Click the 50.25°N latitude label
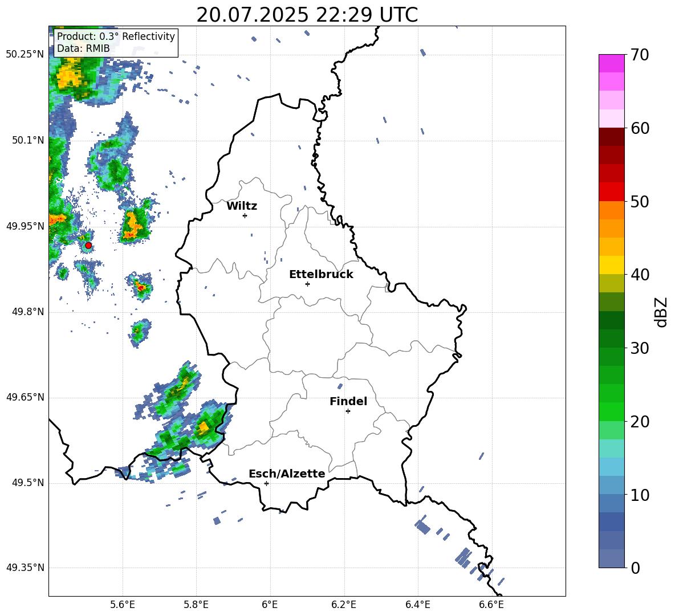 click(25, 55)
